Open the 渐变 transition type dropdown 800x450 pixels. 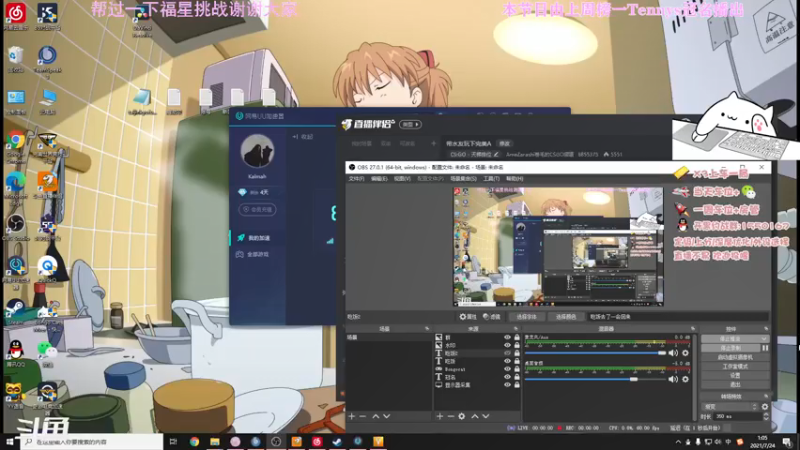(x=730, y=407)
